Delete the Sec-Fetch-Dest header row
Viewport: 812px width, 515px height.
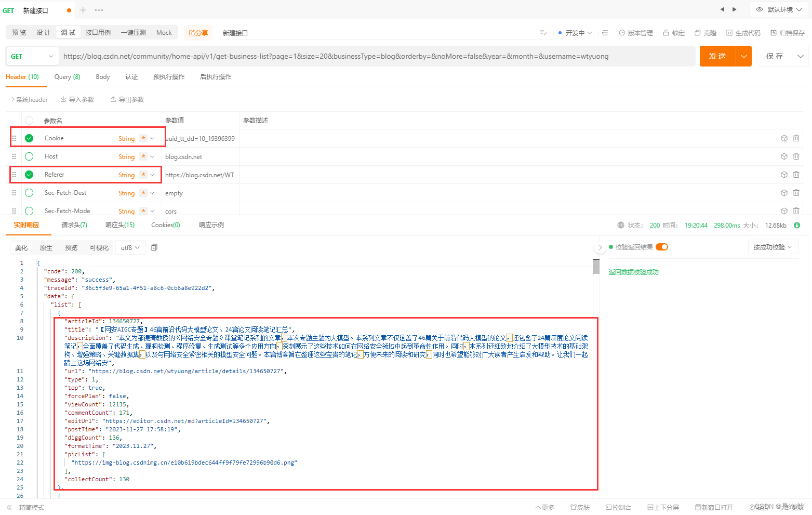(796, 193)
